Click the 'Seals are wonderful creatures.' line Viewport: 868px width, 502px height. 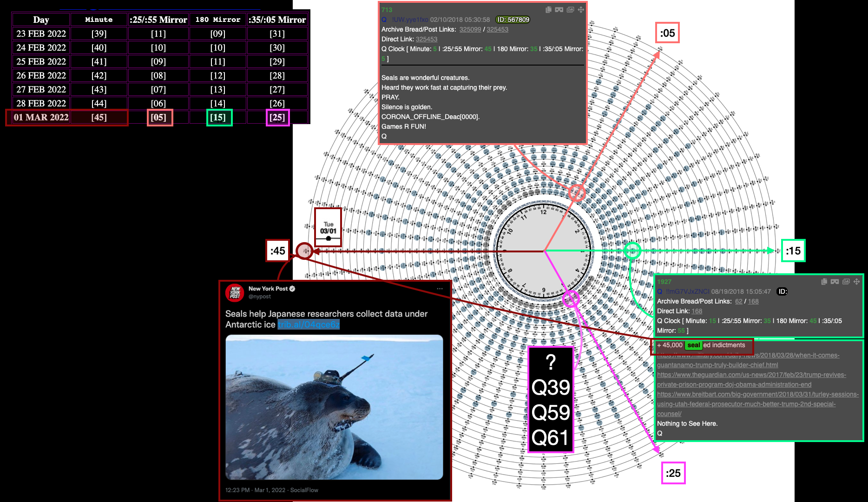[x=426, y=78]
